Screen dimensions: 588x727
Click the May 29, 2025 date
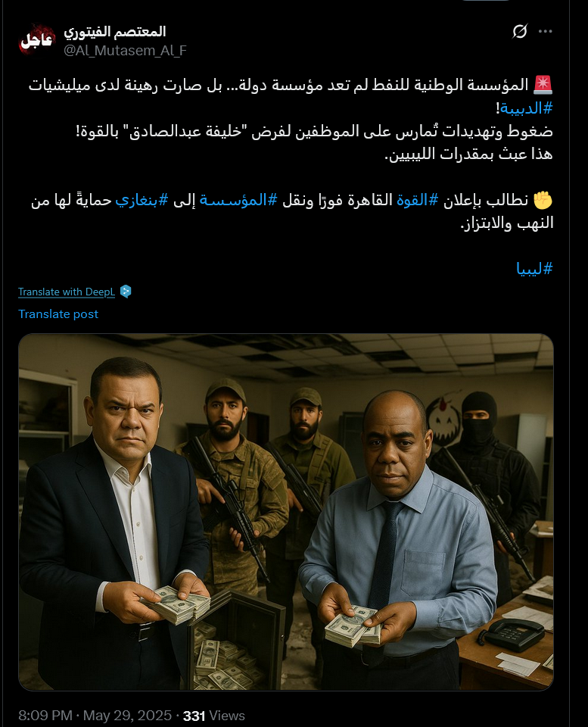point(127,716)
